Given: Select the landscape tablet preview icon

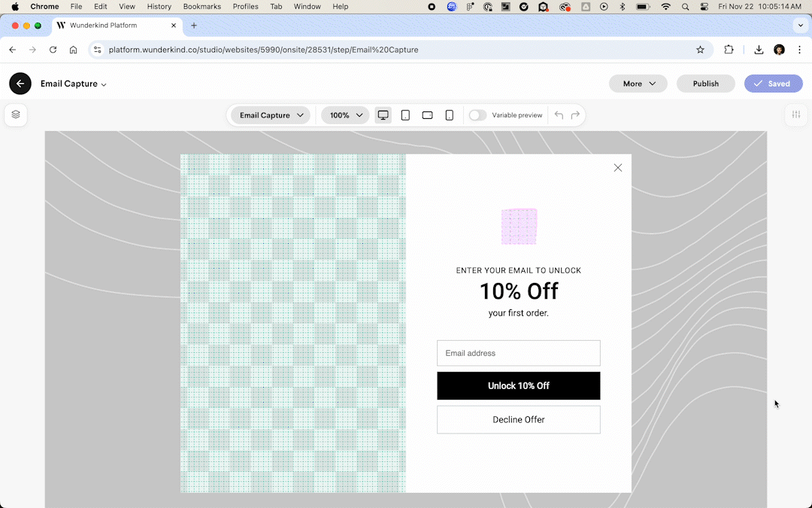Looking at the screenshot, I should click(x=427, y=115).
